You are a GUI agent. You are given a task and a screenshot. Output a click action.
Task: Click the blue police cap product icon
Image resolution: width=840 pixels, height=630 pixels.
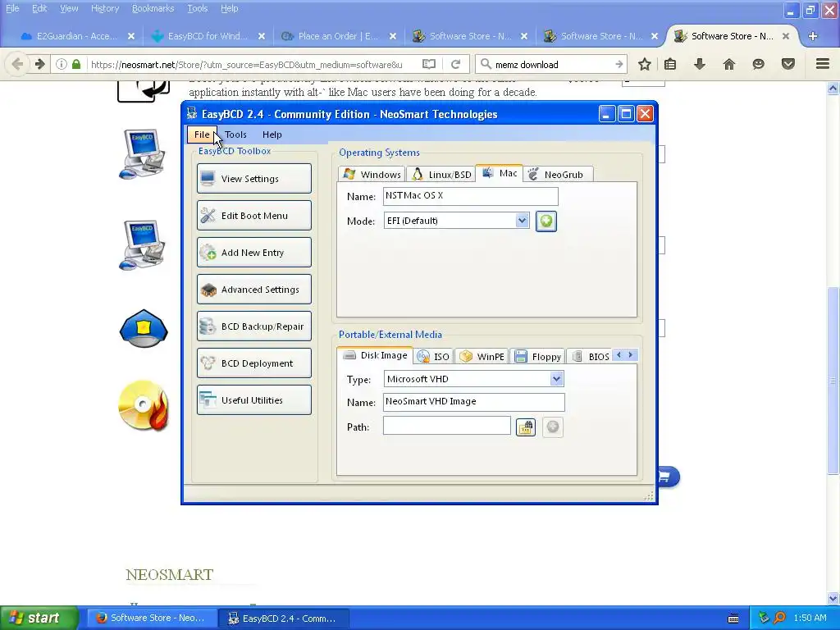pyautogui.click(x=144, y=328)
